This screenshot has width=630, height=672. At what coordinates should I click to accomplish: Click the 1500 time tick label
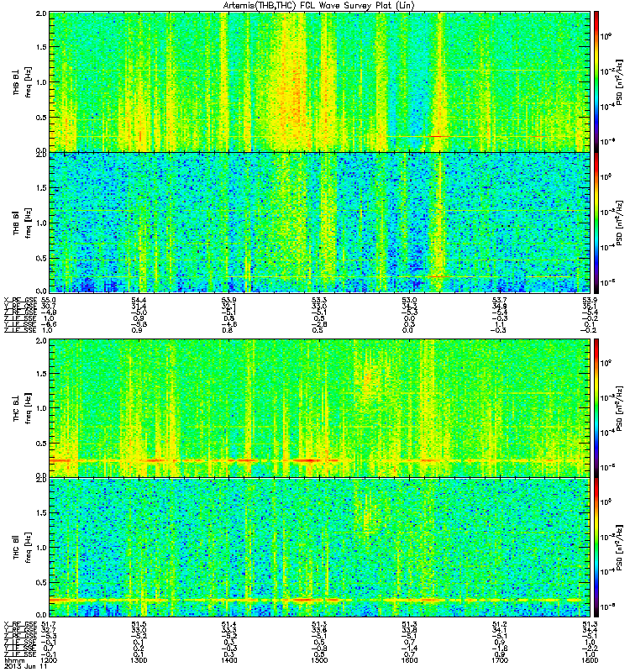pyautogui.click(x=319, y=660)
